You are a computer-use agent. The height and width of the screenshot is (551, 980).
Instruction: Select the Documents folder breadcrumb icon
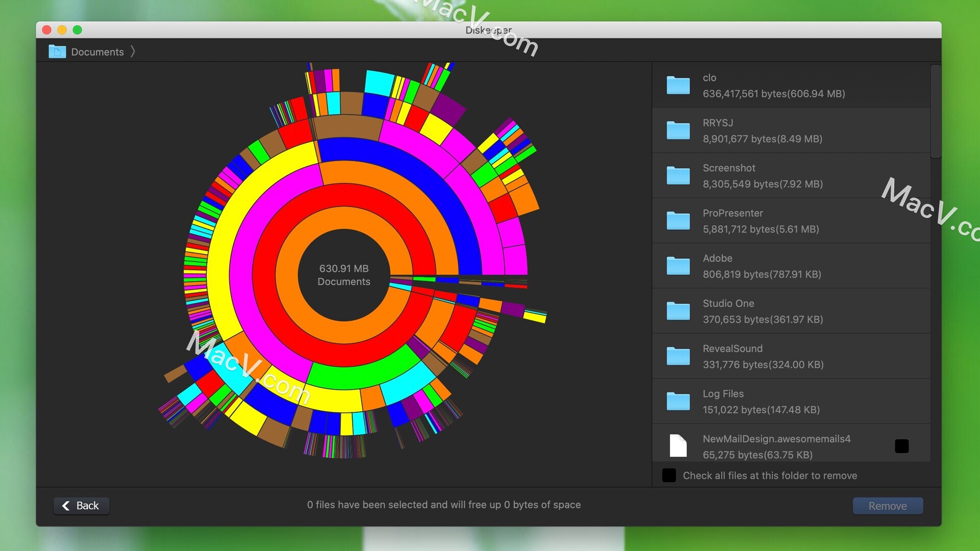pos(58,51)
